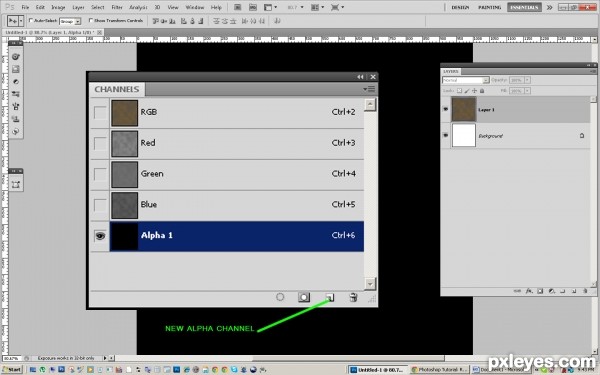Open Screen Mode dropdown
Viewport: 600px width, 375px height.
(337, 7)
